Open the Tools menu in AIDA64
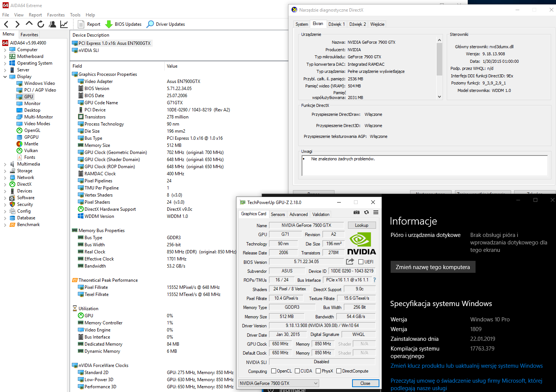The height and width of the screenshot is (392, 556). [x=75, y=15]
